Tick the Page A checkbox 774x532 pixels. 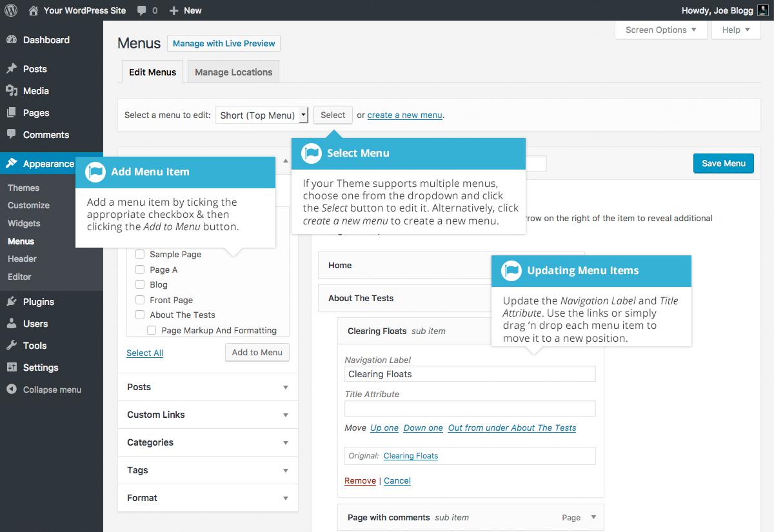(140, 270)
